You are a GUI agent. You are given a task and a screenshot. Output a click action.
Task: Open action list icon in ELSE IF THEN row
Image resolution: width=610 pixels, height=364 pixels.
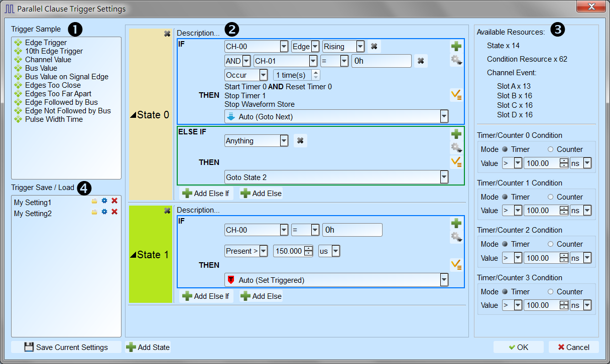tap(456, 162)
